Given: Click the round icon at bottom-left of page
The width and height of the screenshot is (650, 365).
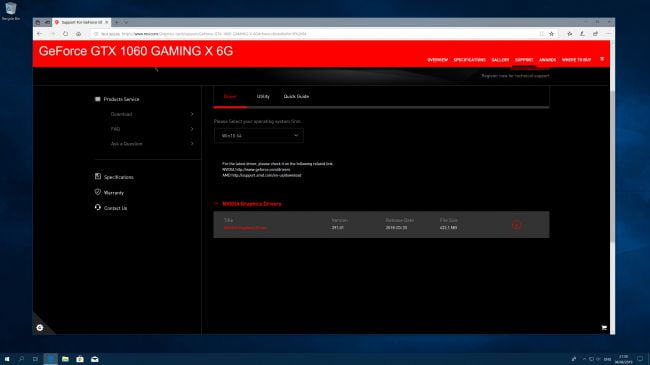Looking at the screenshot, I should [x=40, y=328].
